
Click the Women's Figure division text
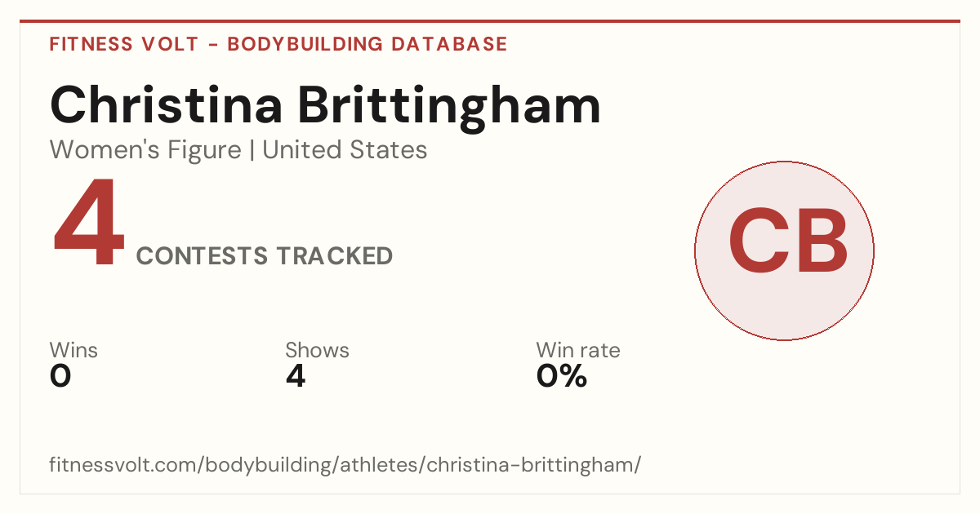tap(145, 150)
